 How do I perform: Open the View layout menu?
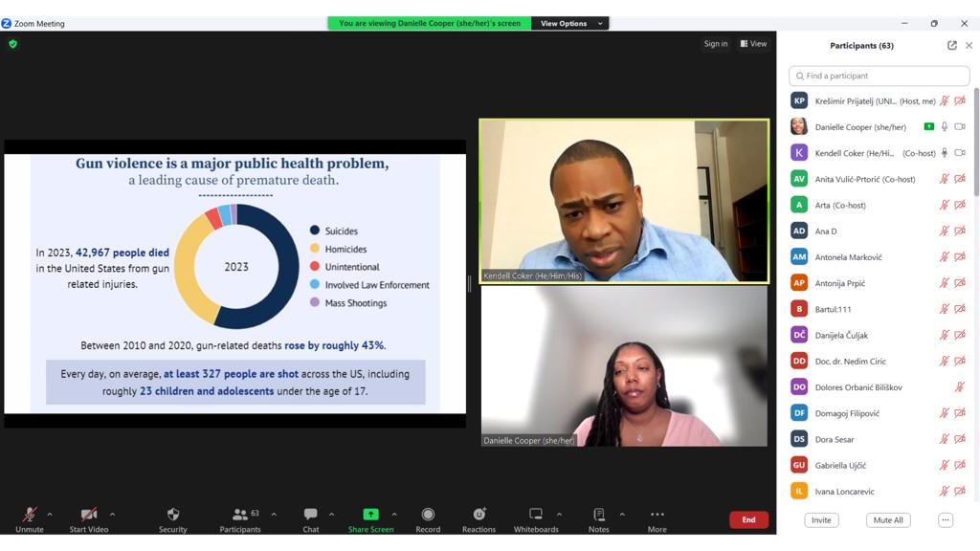pos(753,44)
